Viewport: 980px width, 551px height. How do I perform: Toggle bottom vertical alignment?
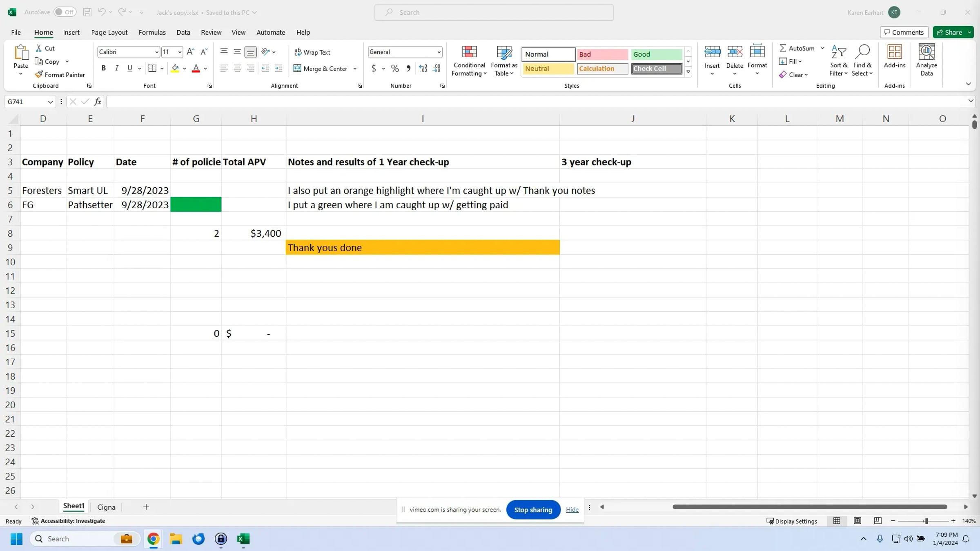pos(251,52)
